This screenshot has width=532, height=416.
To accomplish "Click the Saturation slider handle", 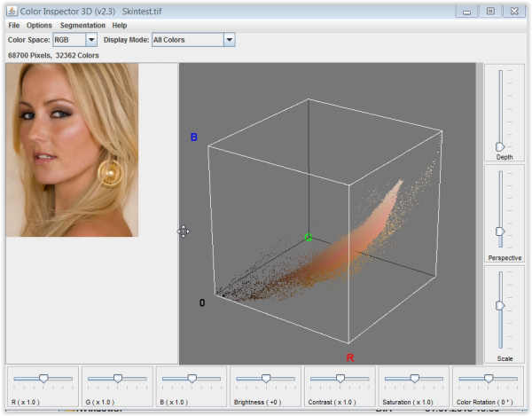I will 414,378.
